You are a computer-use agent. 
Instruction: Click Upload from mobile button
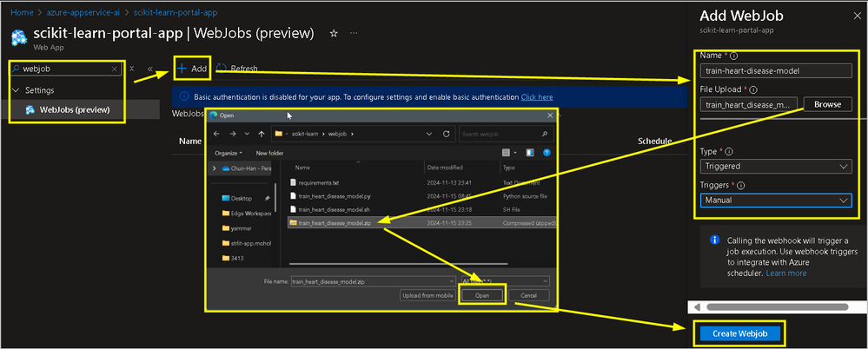[x=428, y=295]
